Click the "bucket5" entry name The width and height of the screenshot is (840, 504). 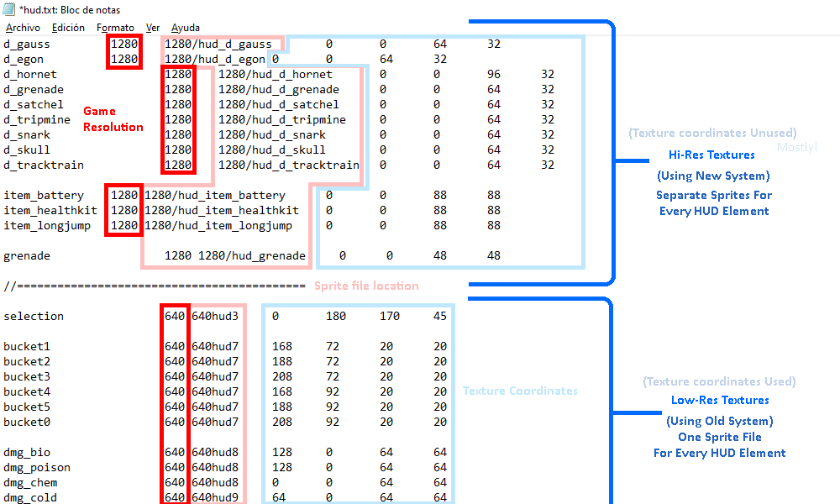[x=27, y=407]
